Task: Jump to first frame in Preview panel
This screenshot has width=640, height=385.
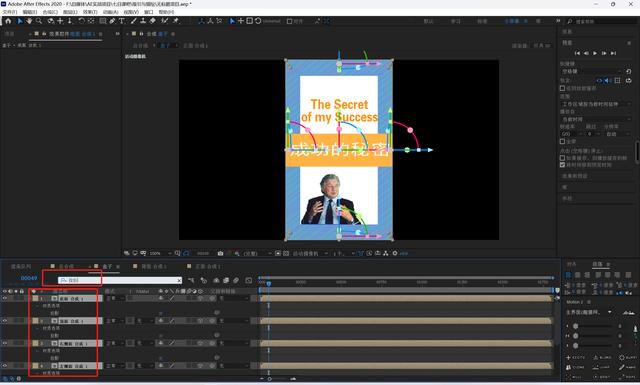Action: [x=577, y=53]
